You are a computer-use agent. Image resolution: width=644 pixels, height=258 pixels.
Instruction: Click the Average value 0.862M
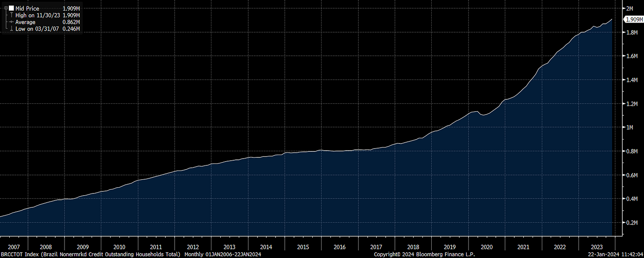tap(71, 22)
